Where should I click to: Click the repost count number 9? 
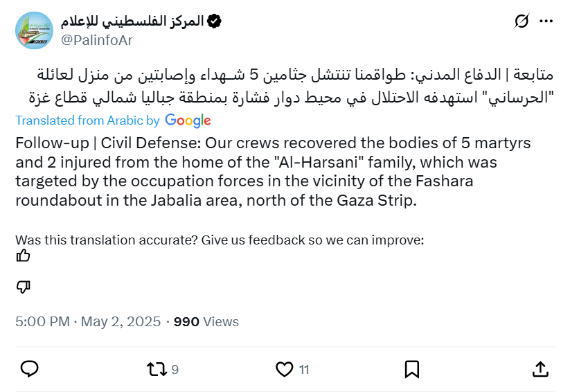pyautogui.click(x=175, y=370)
